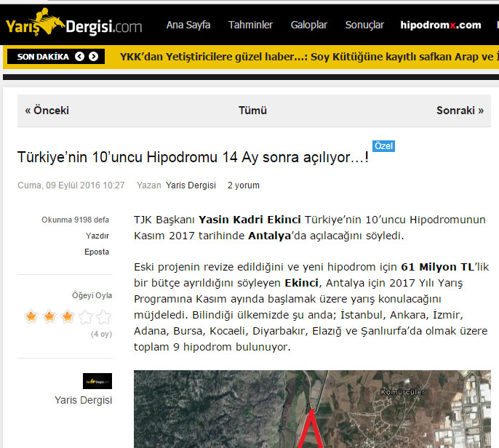The height and width of the screenshot is (448, 499).
Task: Open the Yaris Dergisi name under avatar
Action: [84, 400]
